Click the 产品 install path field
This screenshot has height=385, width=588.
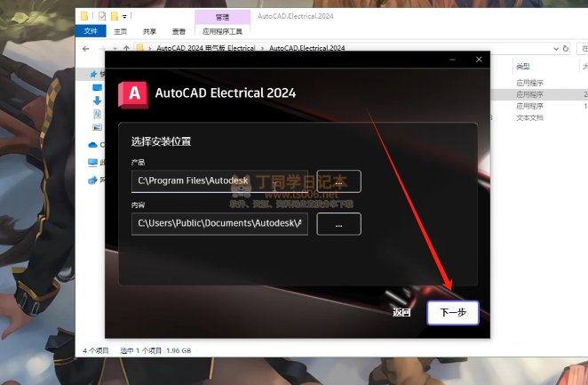click(x=219, y=180)
